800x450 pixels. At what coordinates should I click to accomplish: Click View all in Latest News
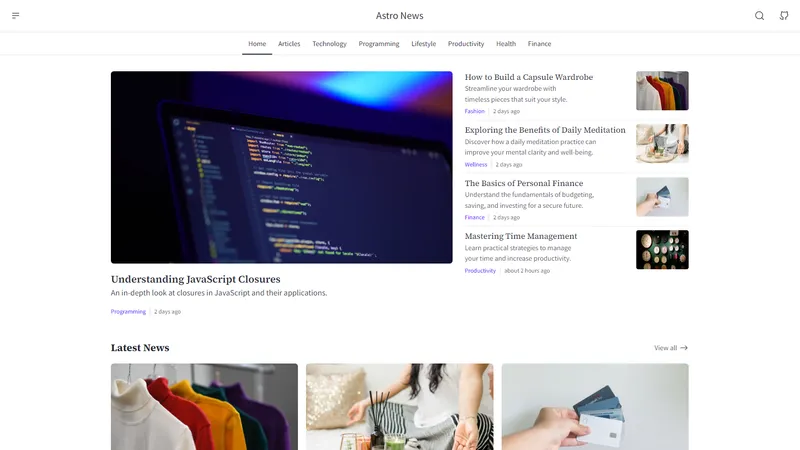tap(665, 348)
